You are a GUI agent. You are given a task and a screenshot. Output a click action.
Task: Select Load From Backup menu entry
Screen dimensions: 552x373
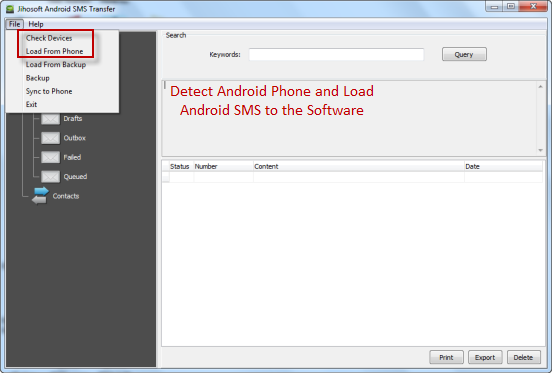click(56, 65)
